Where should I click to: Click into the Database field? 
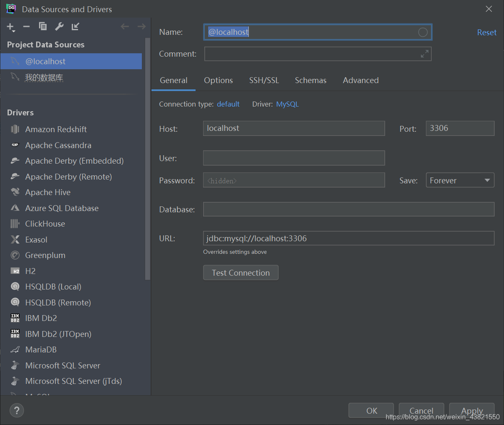pos(349,209)
